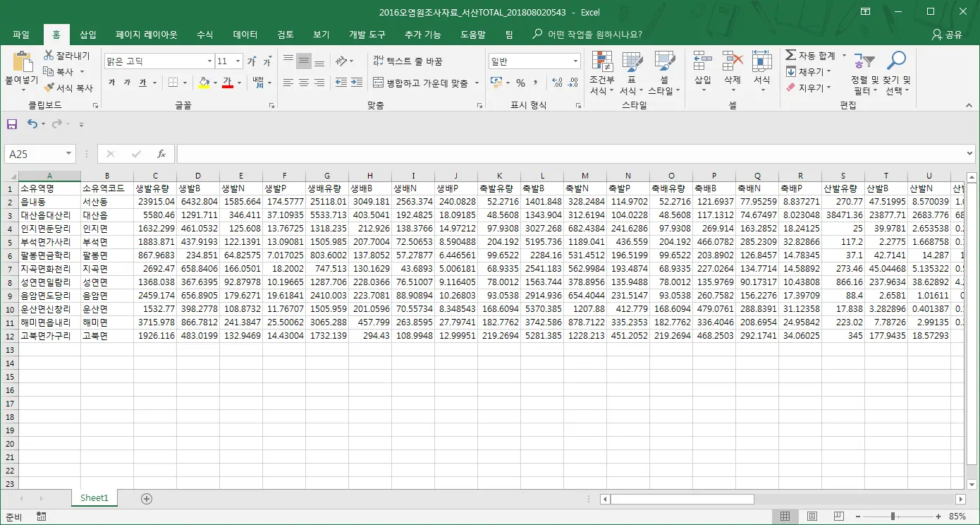Decrease the cell indent
This screenshot has width=980, height=525.
click(341, 83)
